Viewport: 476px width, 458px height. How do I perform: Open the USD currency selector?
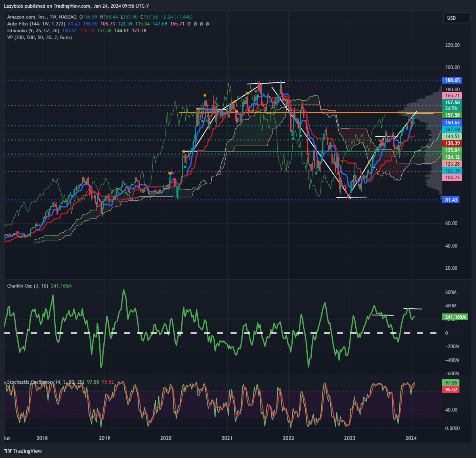point(457,18)
